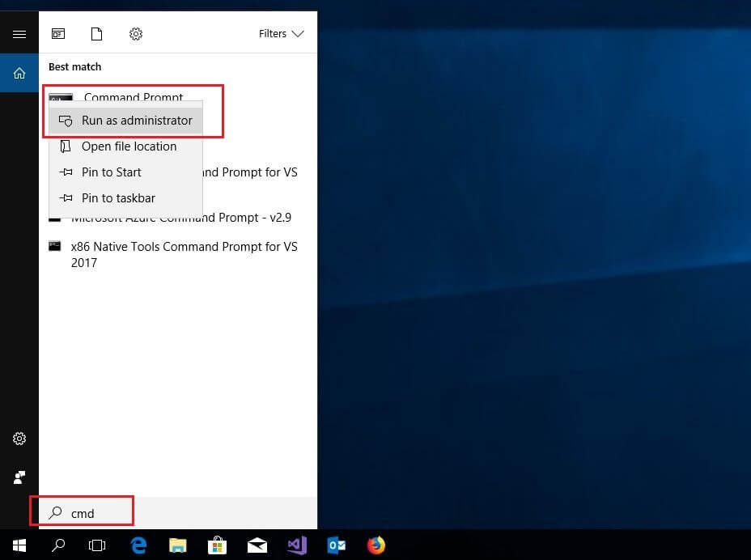The image size is (751, 560).
Task: Launch Microsoft Edge from taskbar
Action: (x=138, y=545)
